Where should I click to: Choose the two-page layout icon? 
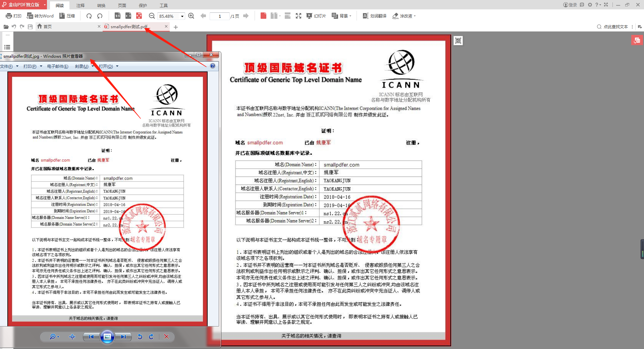click(274, 16)
